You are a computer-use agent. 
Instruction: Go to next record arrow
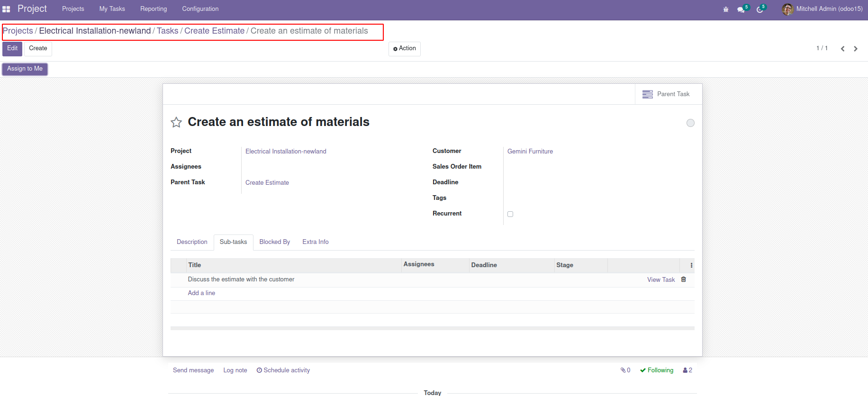856,49
